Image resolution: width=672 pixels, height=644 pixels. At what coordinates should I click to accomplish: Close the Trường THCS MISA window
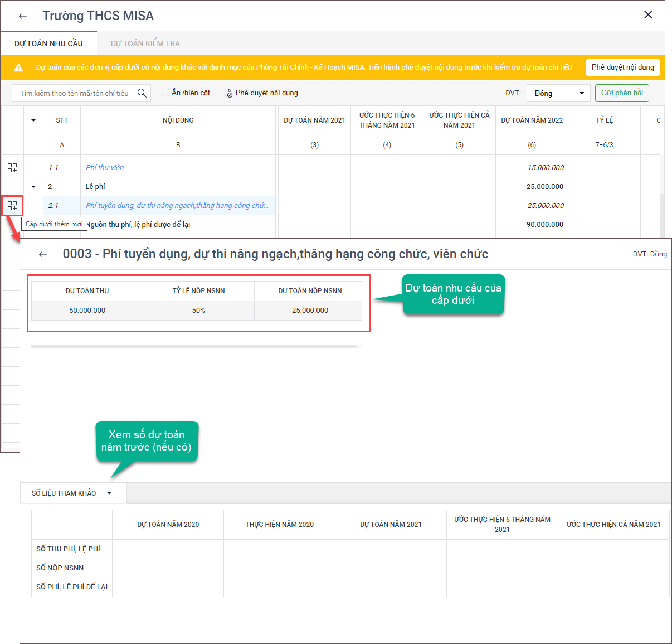point(648,15)
